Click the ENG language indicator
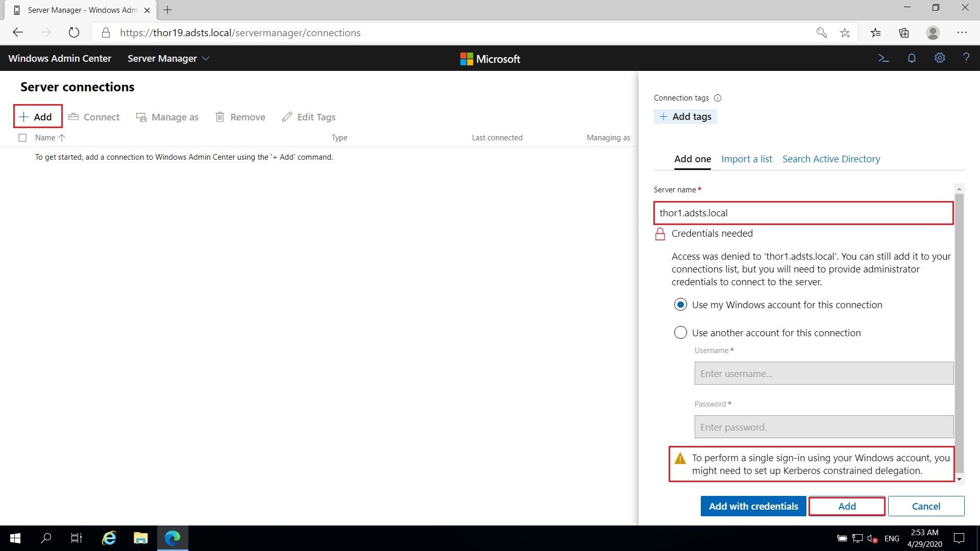 tap(892, 538)
